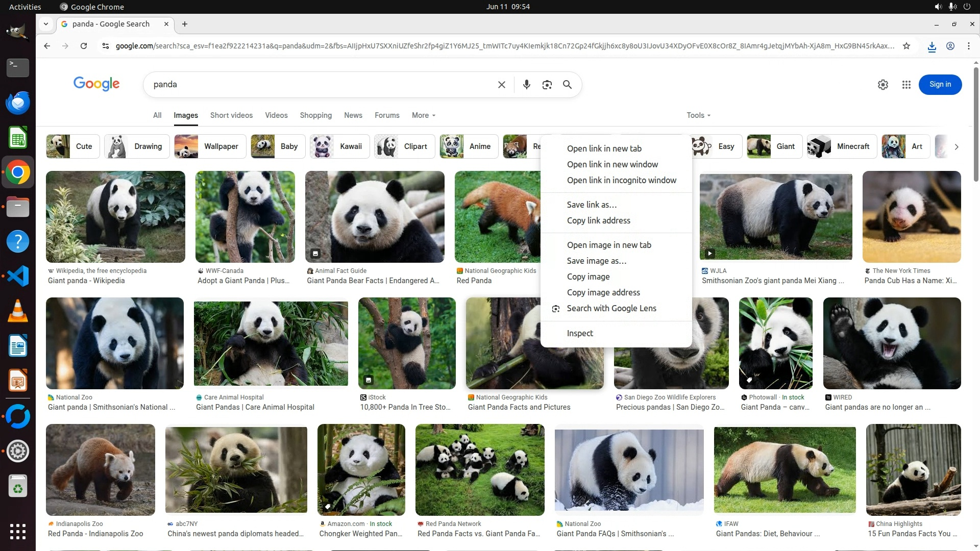Open the Chrome tab search dropdown
The image size is (980, 551).
pyautogui.click(x=46, y=24)
